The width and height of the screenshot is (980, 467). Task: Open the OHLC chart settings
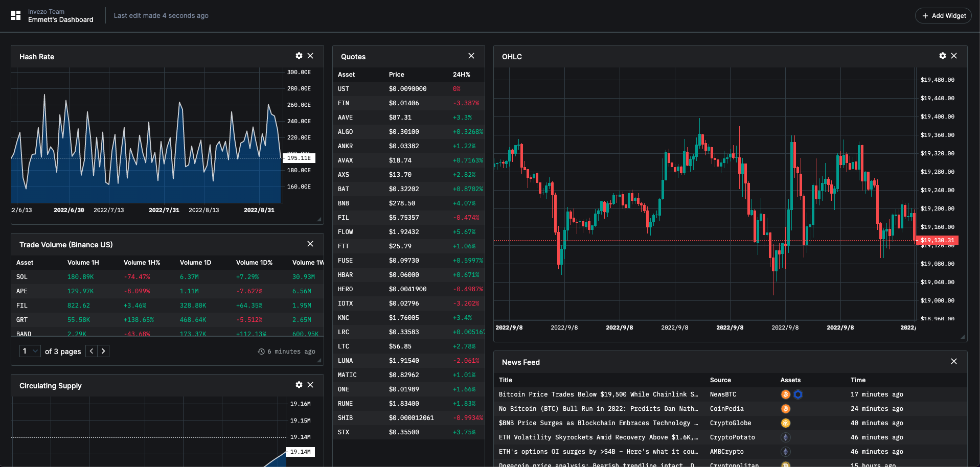(942, 56)
